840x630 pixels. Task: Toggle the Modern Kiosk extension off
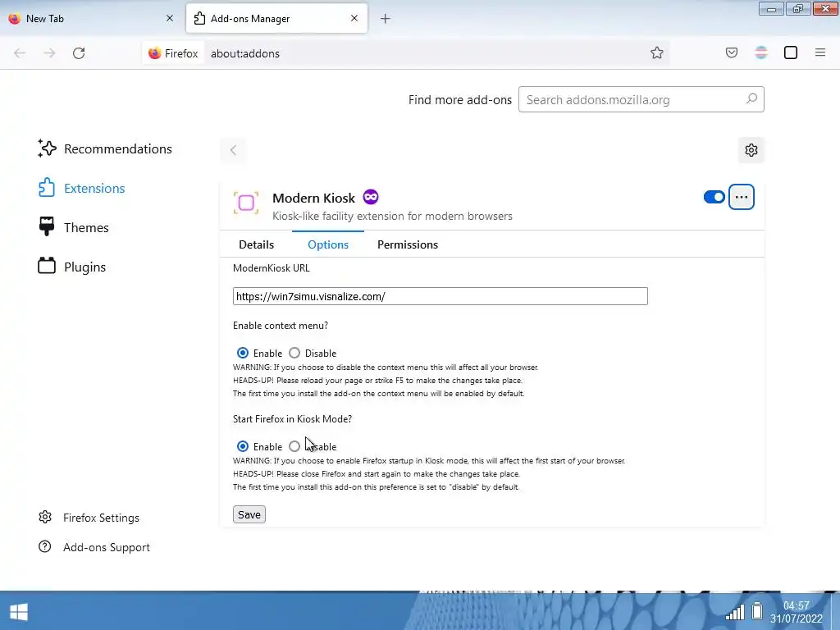tap(714, 197)
